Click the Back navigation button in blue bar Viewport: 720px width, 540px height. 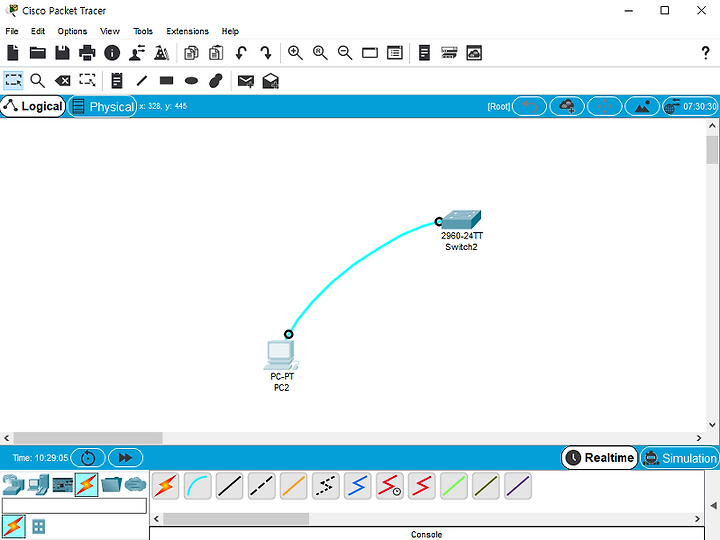(x=529, y=107)
